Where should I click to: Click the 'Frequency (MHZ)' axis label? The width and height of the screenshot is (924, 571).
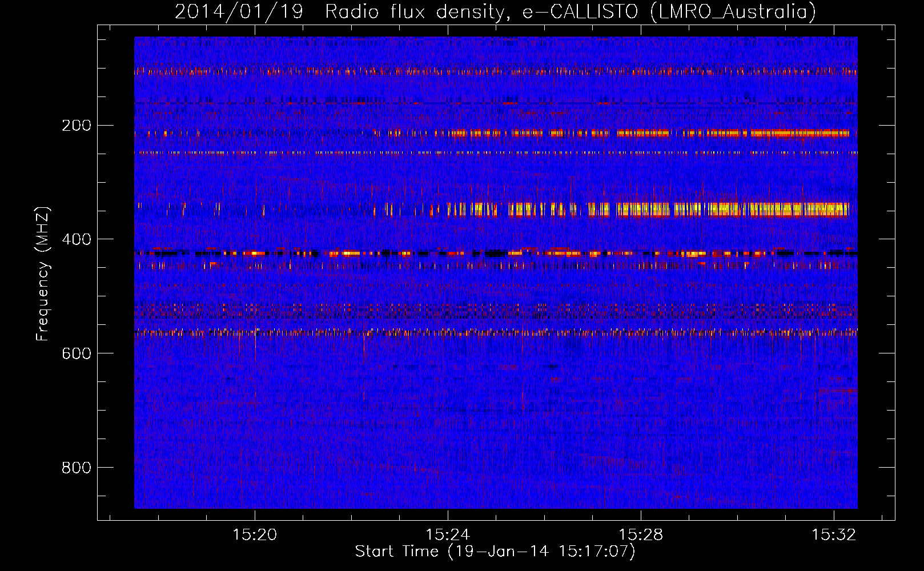[x=43, y=274]
